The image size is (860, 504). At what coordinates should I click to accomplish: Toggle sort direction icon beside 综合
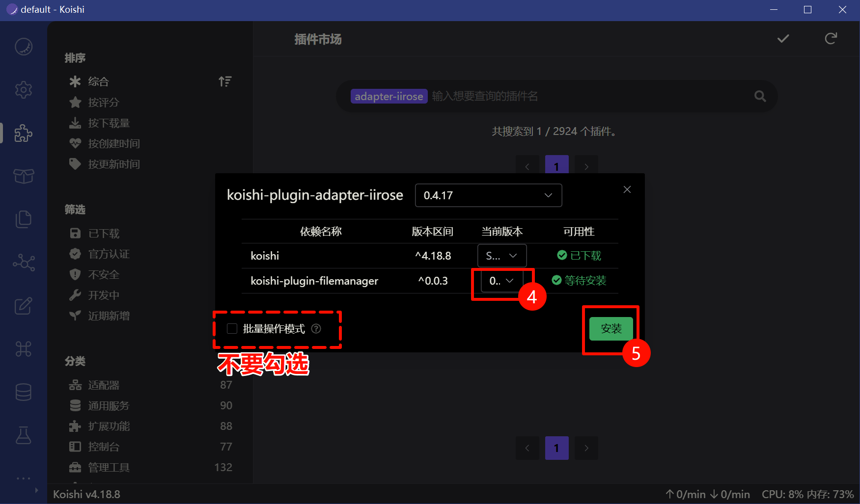(225, 81)
